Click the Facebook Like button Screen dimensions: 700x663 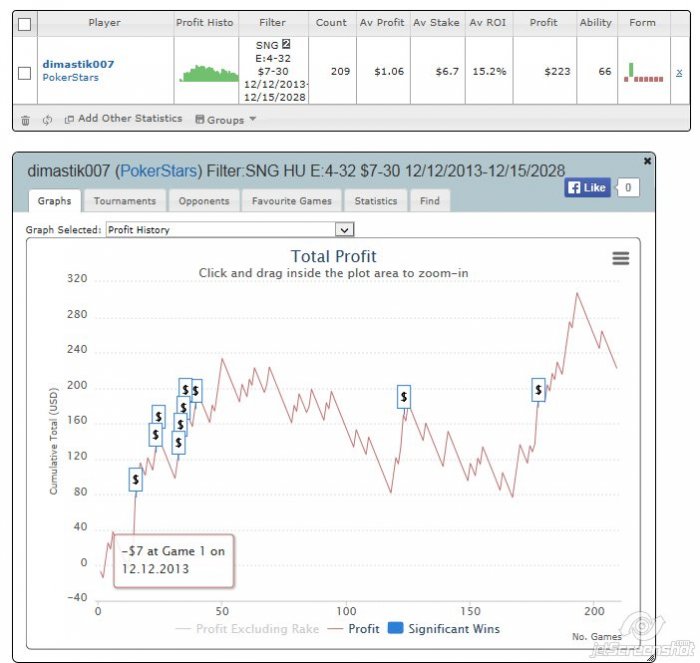pos(587,188)
